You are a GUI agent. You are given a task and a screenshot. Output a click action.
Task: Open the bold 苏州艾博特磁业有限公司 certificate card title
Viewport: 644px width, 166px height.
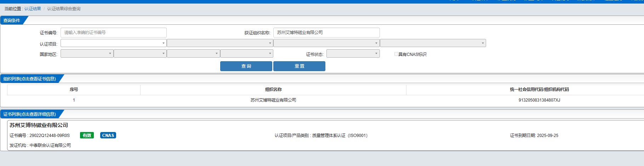pyautogui.click(x=39, y=125)
